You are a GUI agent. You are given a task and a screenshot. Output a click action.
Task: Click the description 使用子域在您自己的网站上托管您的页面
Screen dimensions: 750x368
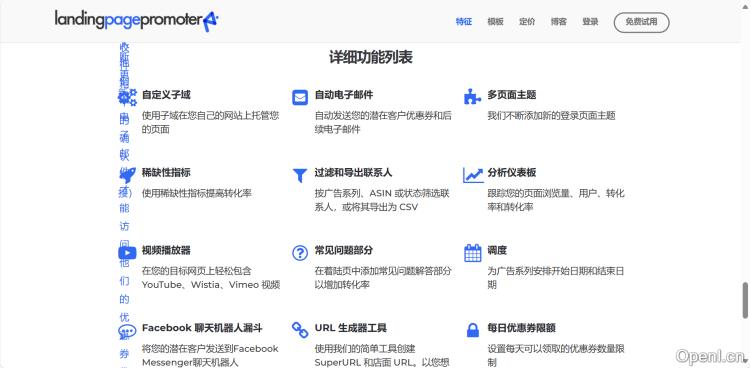(210, 122)
